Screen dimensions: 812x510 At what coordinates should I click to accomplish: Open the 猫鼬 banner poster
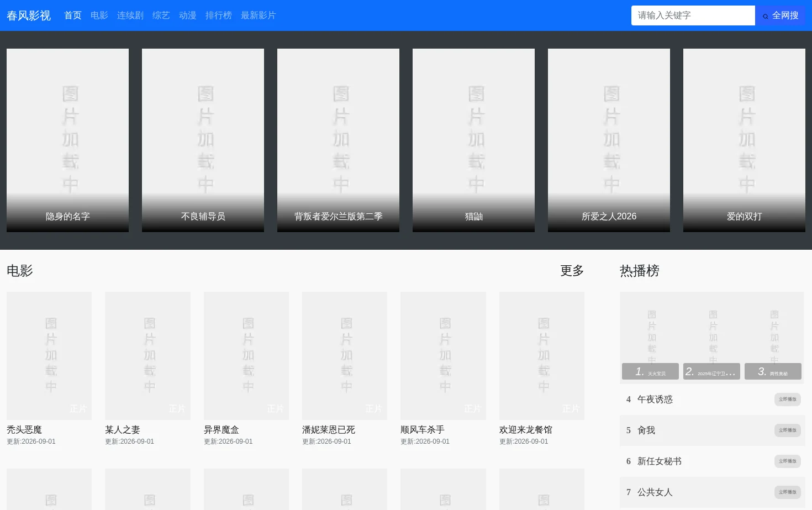click(x=473, y=140)
